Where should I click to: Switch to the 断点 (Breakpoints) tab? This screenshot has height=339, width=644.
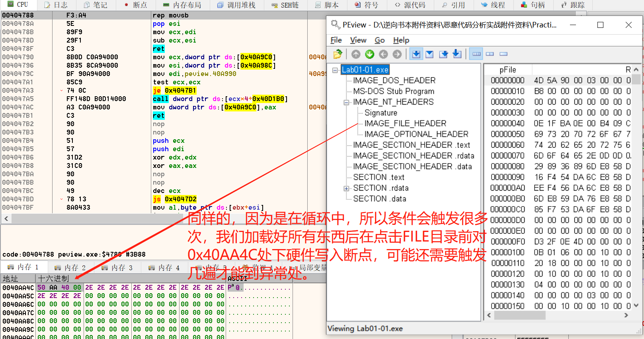(x=135, y=5)
